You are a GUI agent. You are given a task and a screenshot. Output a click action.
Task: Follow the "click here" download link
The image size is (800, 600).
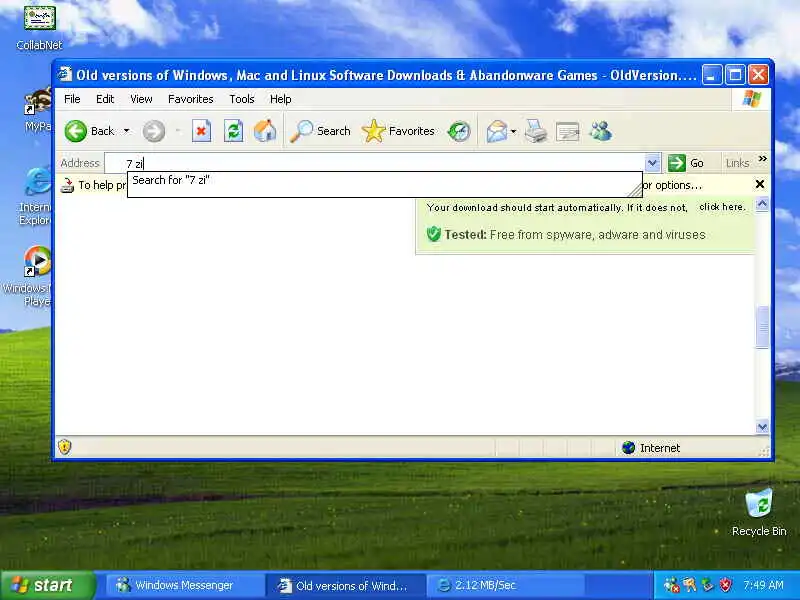[x=722, y=207]
